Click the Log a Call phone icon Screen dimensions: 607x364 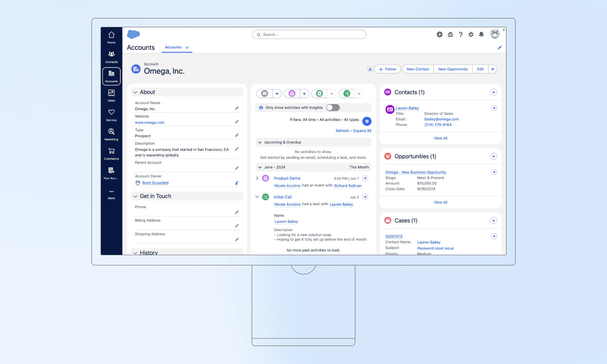pos(319,93)
